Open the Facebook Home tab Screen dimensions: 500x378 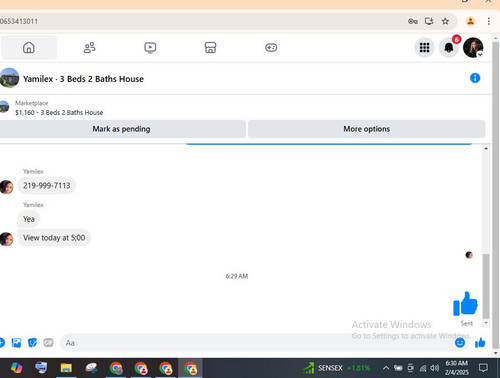(x=29, y=48)
